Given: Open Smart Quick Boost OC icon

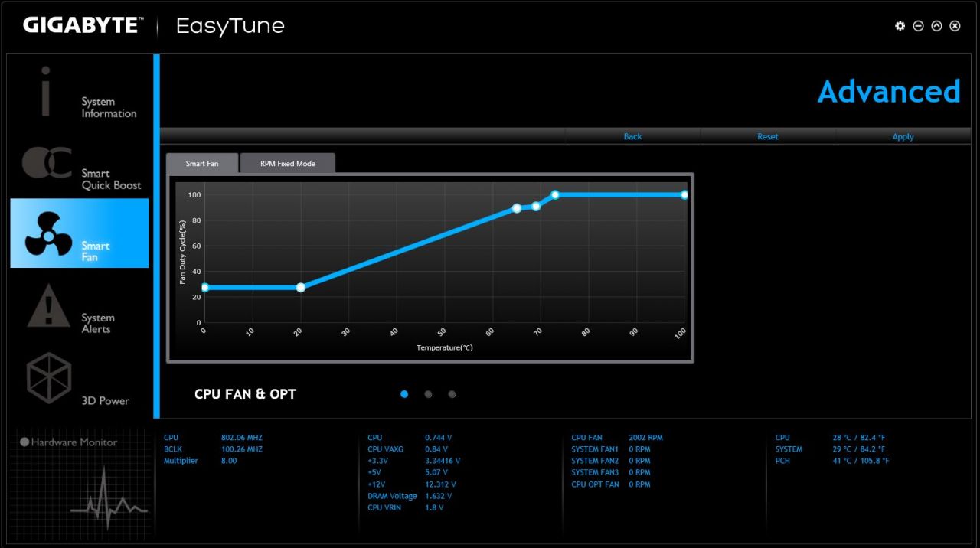Looking at the screenshot, I should coord(47,163).
